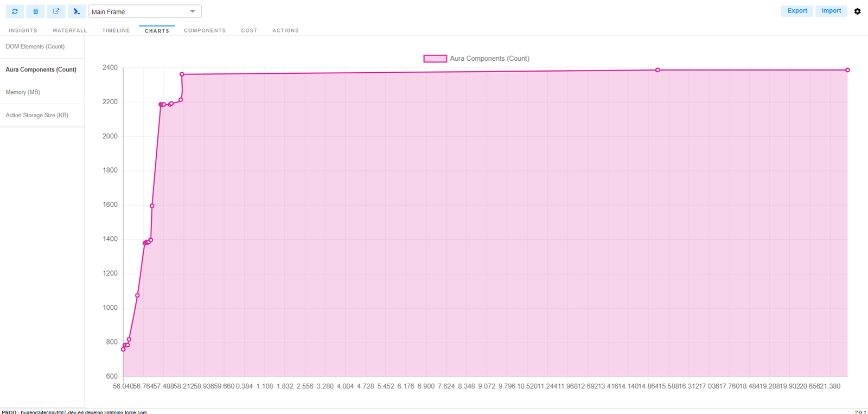Click the trash icon to clear data
The height and width of the screenshot is (414, 868).
(35, 11)
